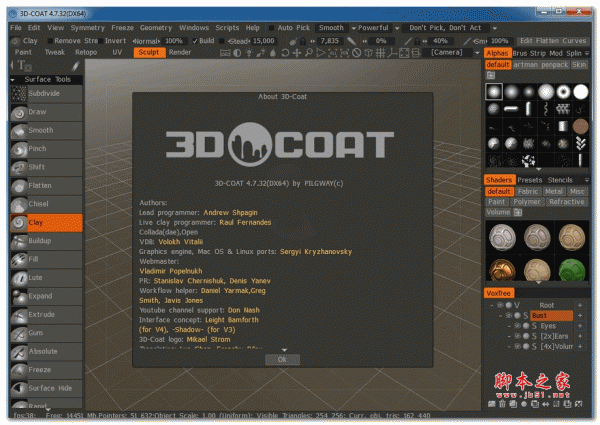Toggle visibility of the Eyes layer
Viewport: 600px width, 425px height.
(517, 326)
